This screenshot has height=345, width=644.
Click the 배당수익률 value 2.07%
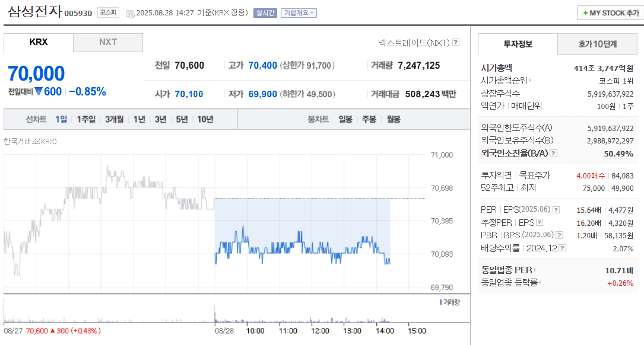pyautogui.click(x=623, y=248)
